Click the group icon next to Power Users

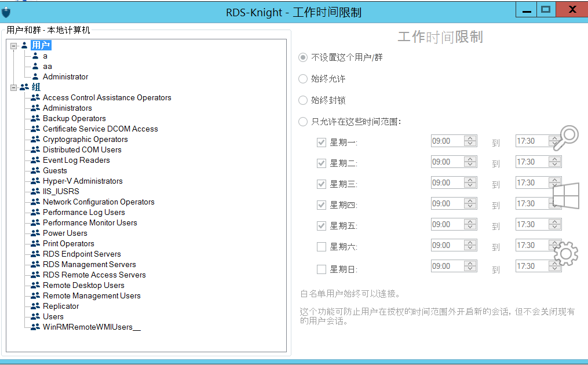pyautogui.click(x=35, y=233)
